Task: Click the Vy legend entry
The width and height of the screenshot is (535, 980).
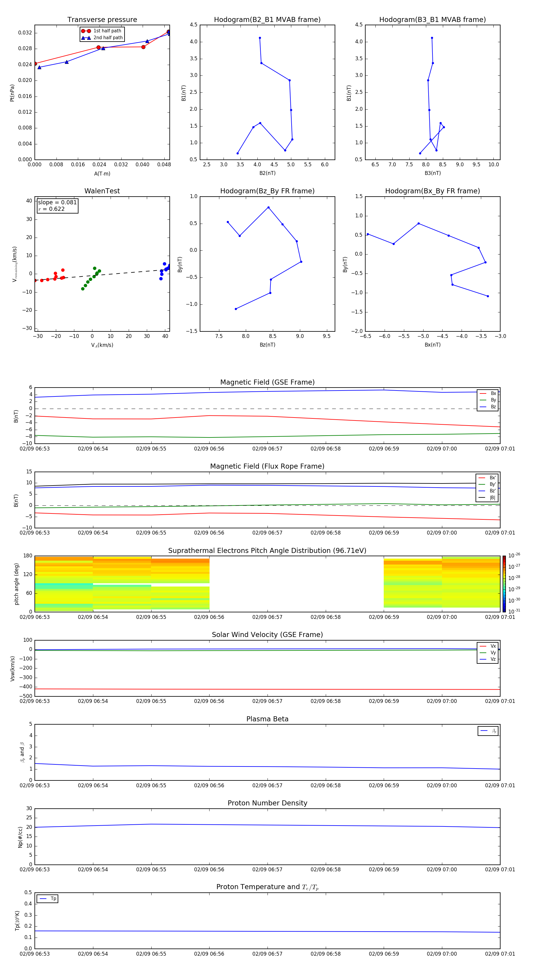Action: [x=488, y=652]
